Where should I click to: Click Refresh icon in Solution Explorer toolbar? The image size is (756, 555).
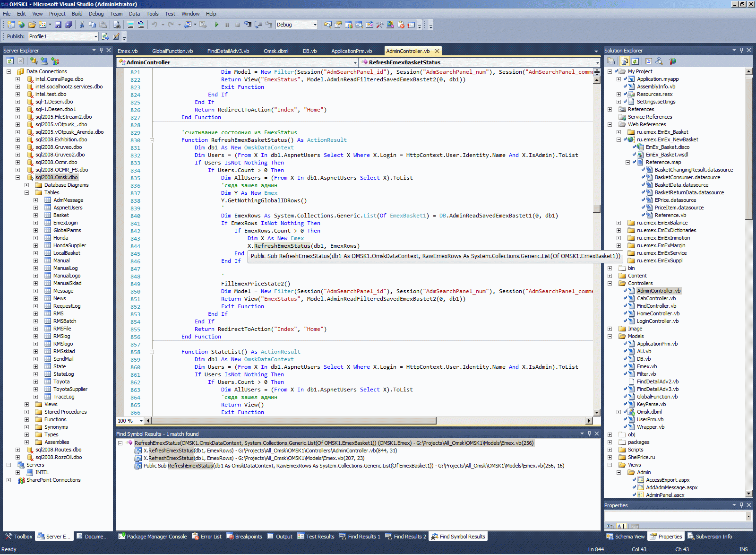(x=635, y=61)
